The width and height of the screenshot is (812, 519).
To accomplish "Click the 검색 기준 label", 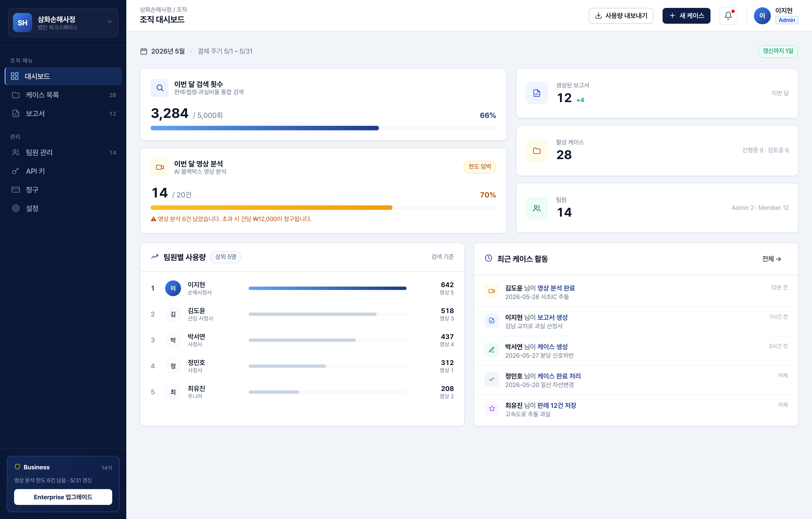I will pyautogui.click(x=442, y=257).
